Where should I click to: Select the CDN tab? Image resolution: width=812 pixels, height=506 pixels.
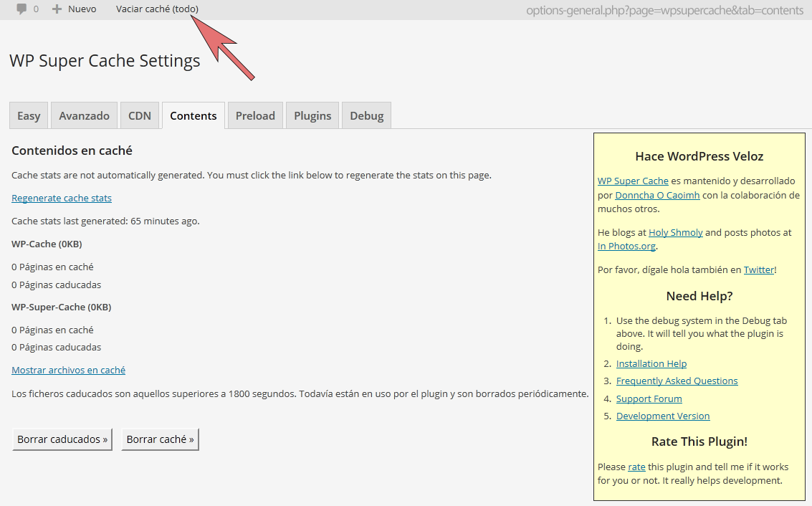point(140,115)
